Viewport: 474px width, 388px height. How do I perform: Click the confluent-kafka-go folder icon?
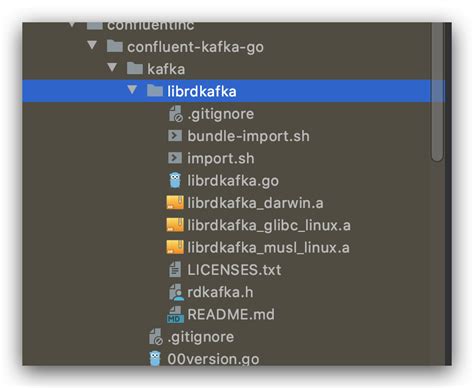[115, 46]
